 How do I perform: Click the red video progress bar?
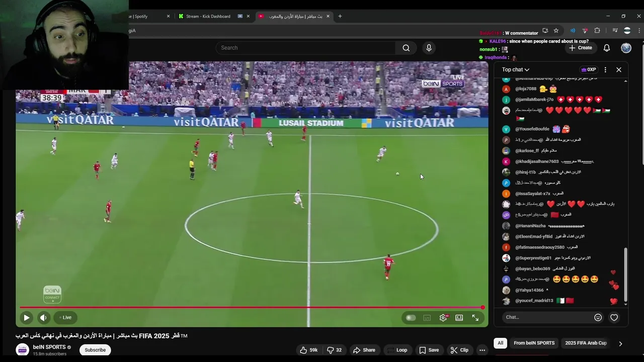click(252, 307)
